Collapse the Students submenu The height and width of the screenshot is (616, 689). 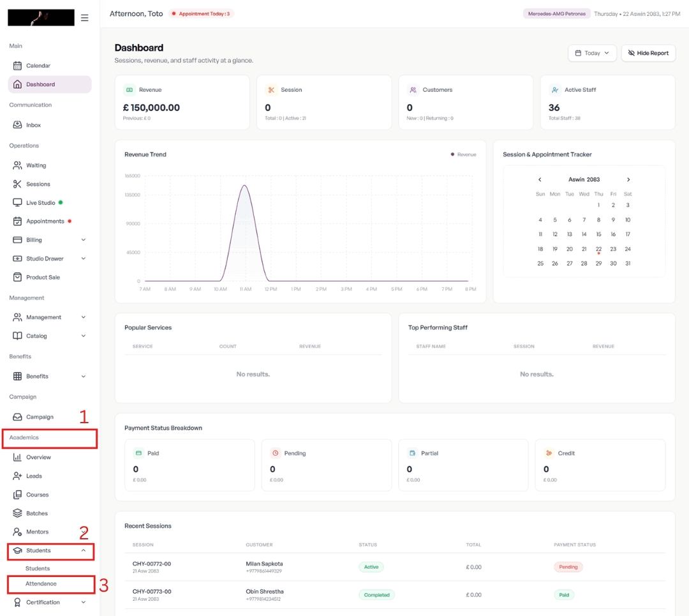[x=83, y=550]
